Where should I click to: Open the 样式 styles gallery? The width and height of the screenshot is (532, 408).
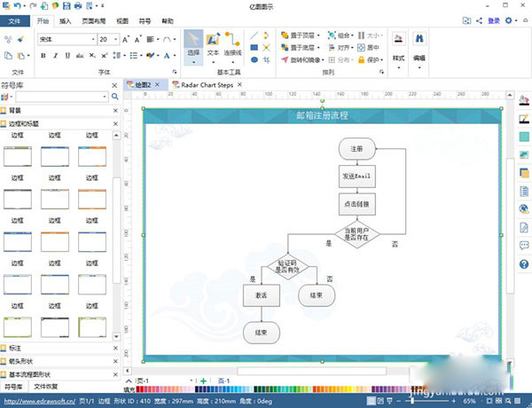click(x=399, y=45)
